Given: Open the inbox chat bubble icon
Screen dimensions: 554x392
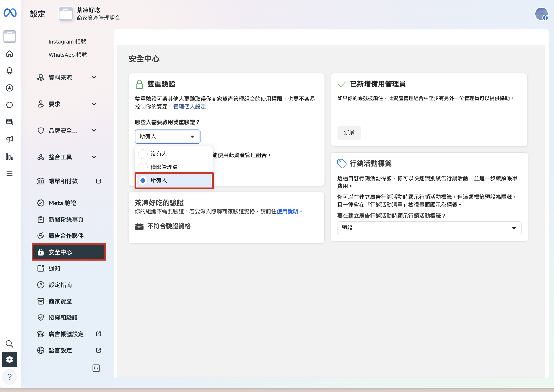Looking at the screenshot, I should (9, 105).
